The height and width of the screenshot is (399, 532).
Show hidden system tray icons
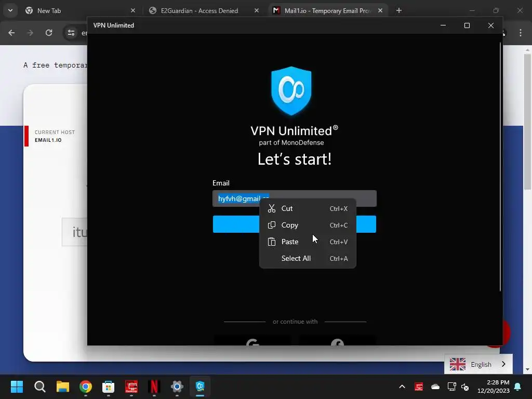[402, 387]
